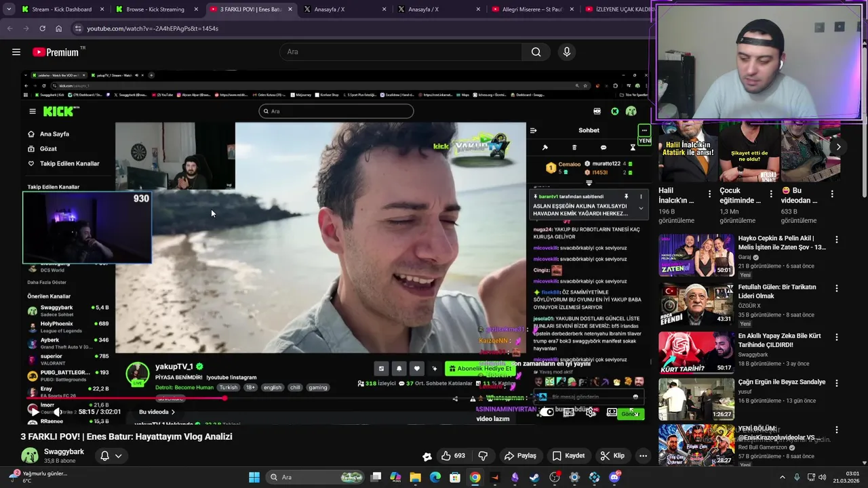Click the taskbar search box
The height and width of the screenshot is (488, 868).
tap(315, 477)
